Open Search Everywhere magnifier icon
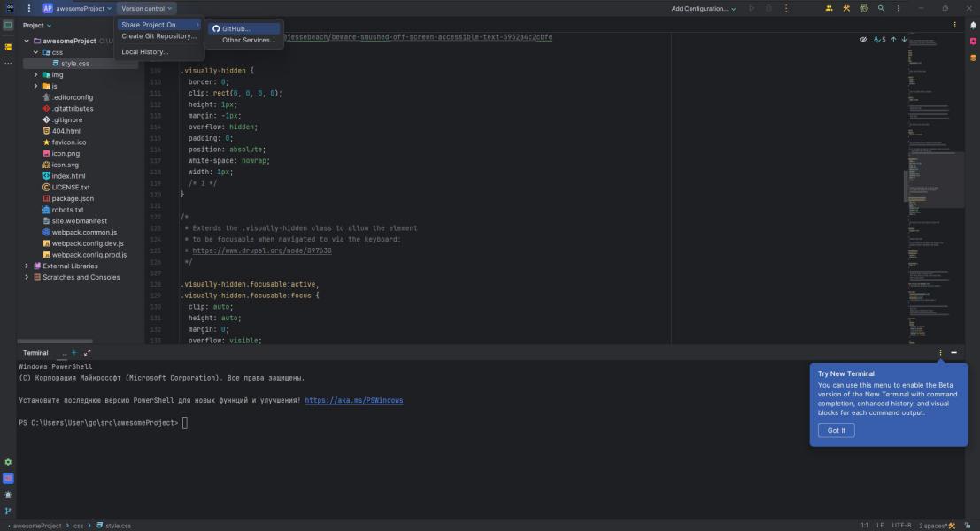Viewport: 980px width, 531px height. click(881, 8)
